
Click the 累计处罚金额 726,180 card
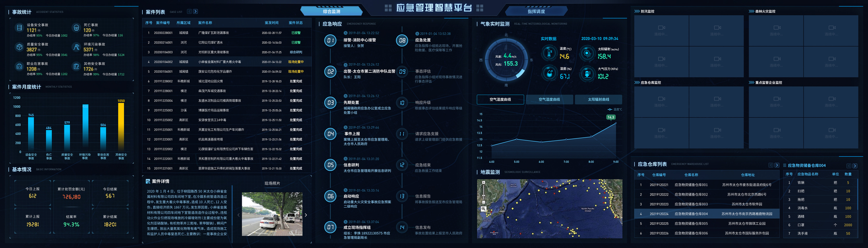[71, 193]
